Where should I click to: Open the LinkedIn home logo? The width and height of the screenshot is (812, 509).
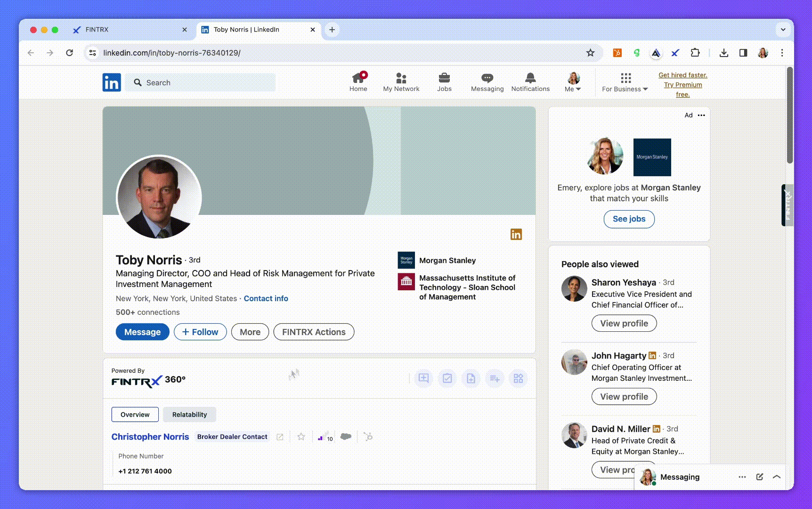pos(112,82)
